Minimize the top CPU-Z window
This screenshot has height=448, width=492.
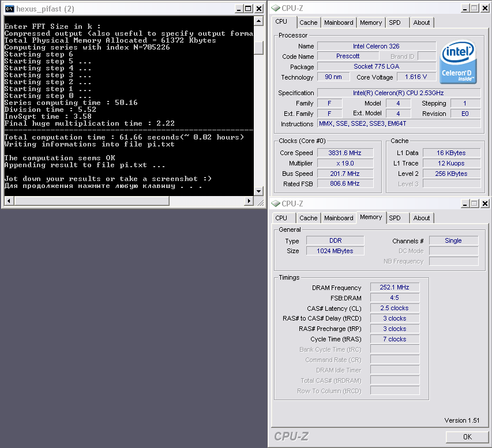465,8
